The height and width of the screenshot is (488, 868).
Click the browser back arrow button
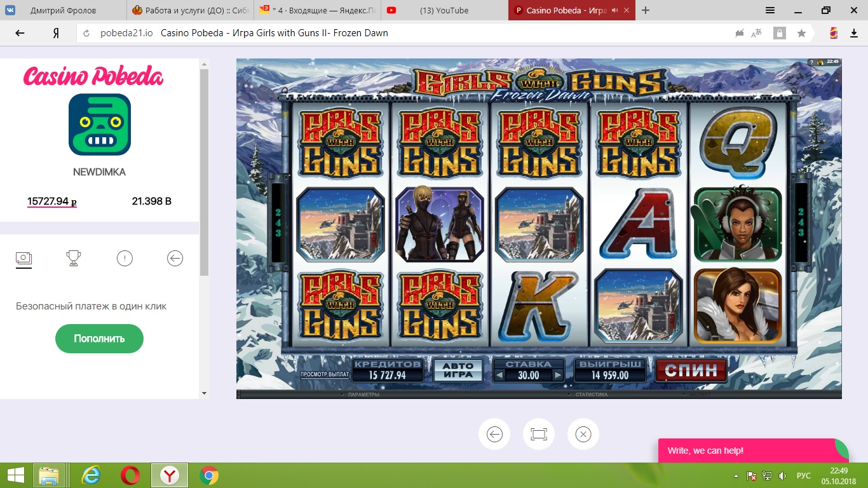point(20,33)
